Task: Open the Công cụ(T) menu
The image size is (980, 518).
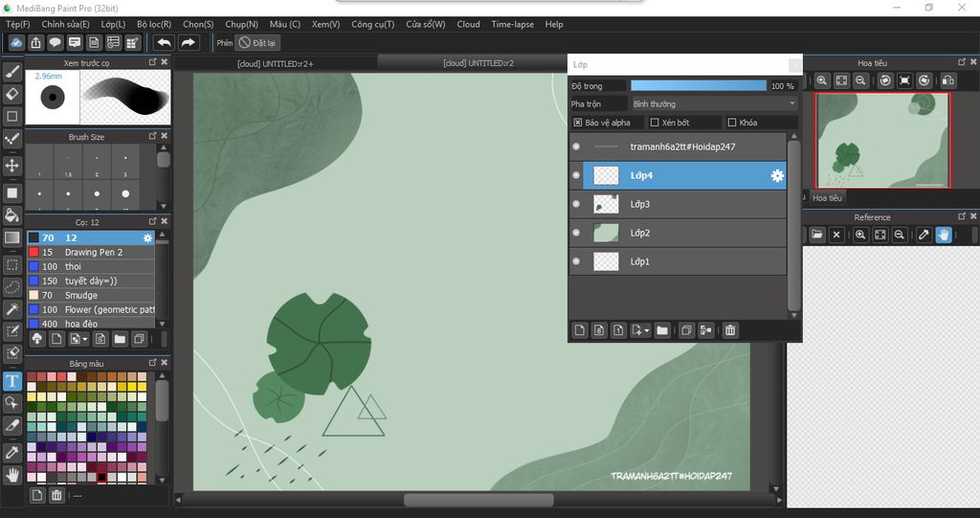Action: coord(372,24)
